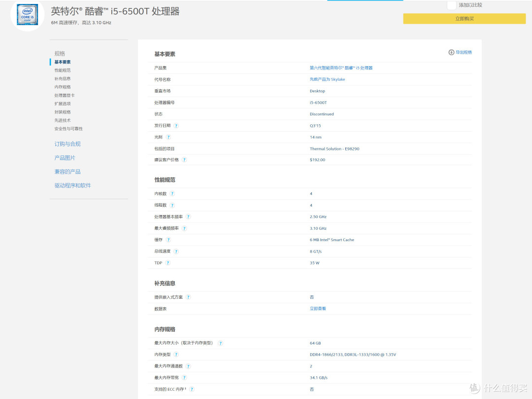Click the 8 GT/s bus speed value

316,251
